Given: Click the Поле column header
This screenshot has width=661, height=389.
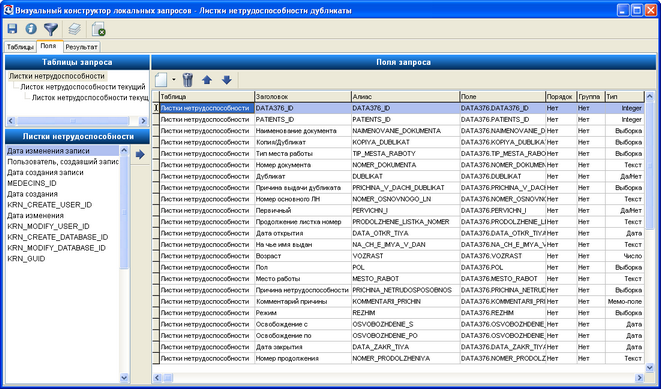Looking at the screenshot, I should coord(502,97).
